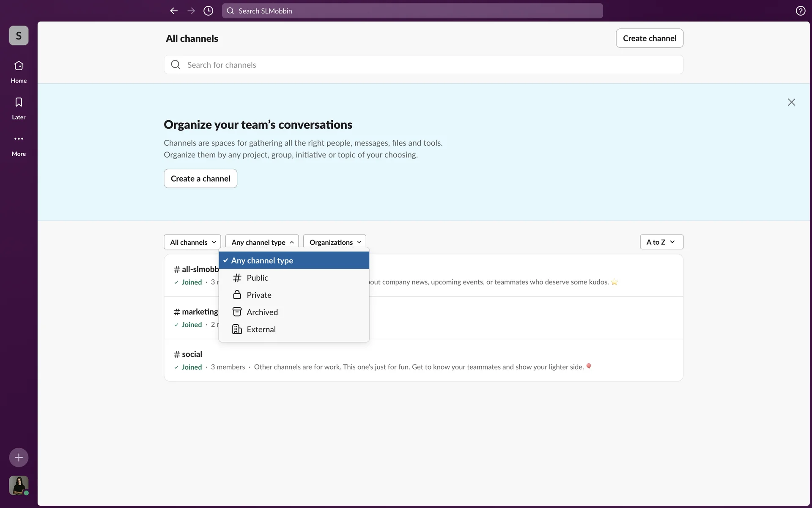Viewport: 812px width, 508px height.
Task: Expand the All channels filter dropdown
Action: [192, 242]
